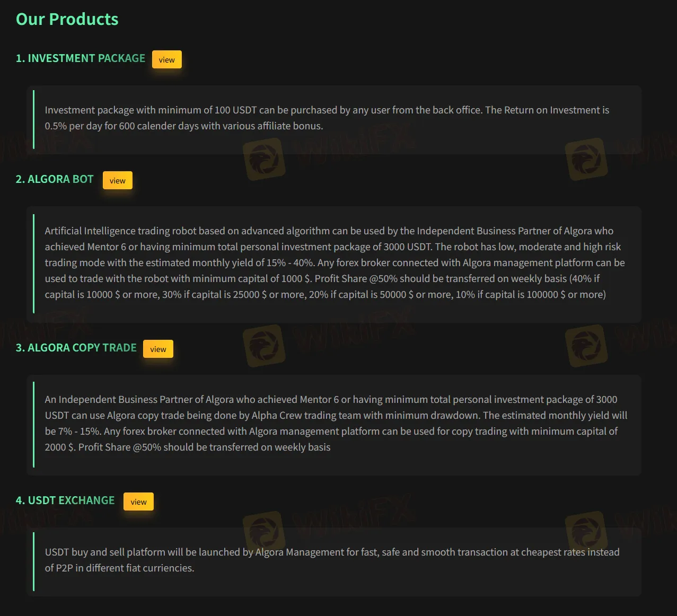
Task: Select the Algora Copy Trade heading
Action: (x=76, y=347)
